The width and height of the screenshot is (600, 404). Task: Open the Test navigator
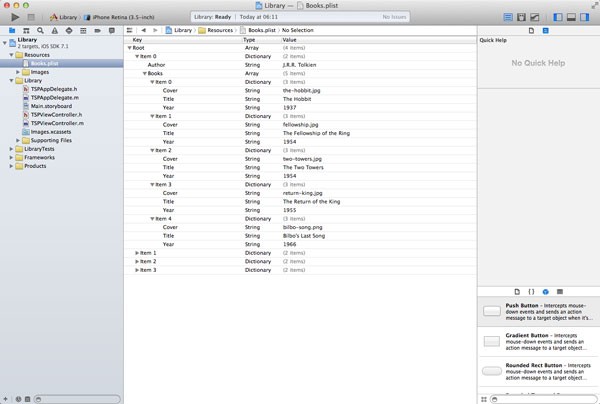tap(69, 30)
